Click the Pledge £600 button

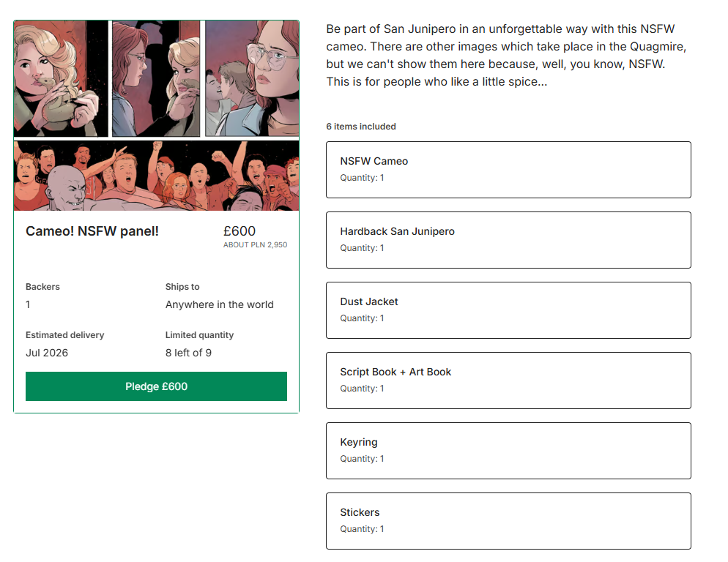pos(156,386)
